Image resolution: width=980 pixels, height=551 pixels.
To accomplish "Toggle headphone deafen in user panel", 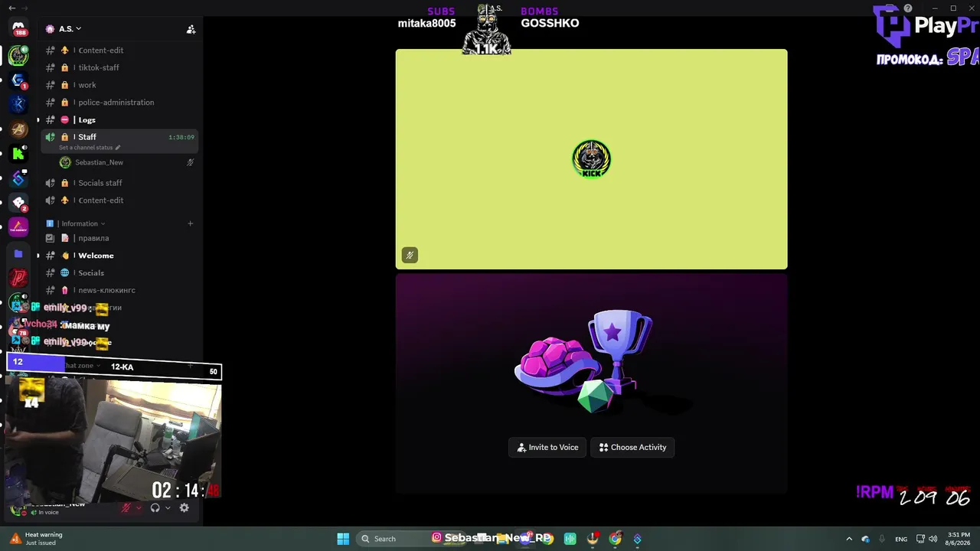I will [x=155, y=507].
